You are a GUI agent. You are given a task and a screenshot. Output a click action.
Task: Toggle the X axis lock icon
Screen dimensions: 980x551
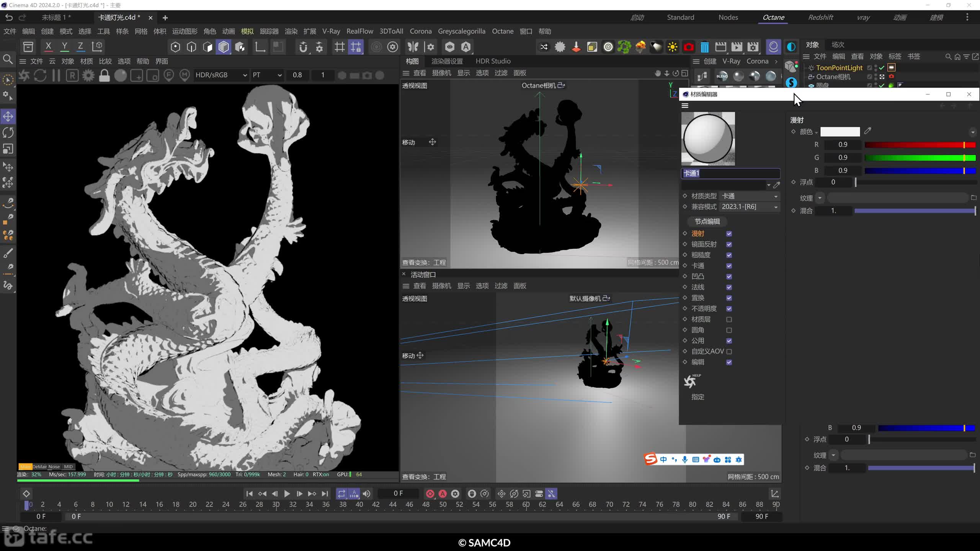click(48, 47)
